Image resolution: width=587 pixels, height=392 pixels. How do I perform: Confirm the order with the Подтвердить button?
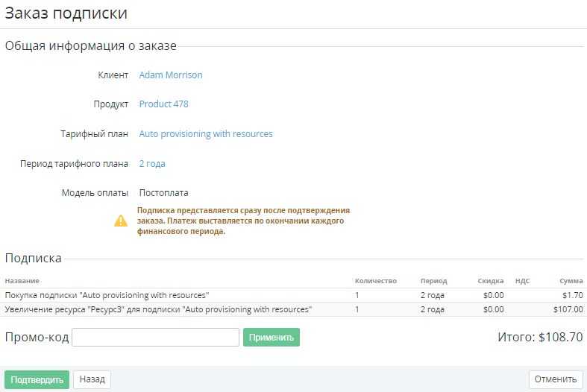(x=37, y=379)
